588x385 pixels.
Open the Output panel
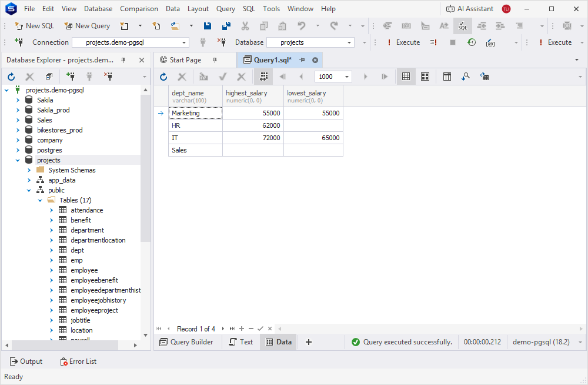[26, 361]
